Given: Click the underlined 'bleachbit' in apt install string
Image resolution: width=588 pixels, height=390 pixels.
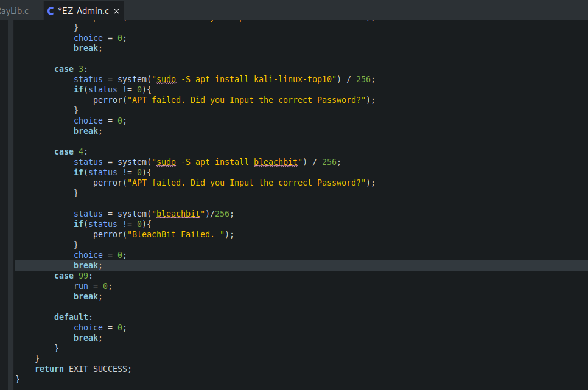Looking at the screenshot, I should 275,162.
